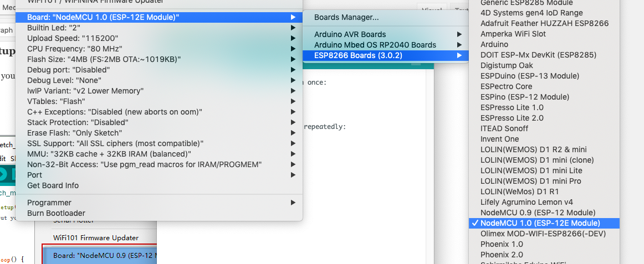
Task: Click submenu arrow beside Programmer
Action: point(293,203)
